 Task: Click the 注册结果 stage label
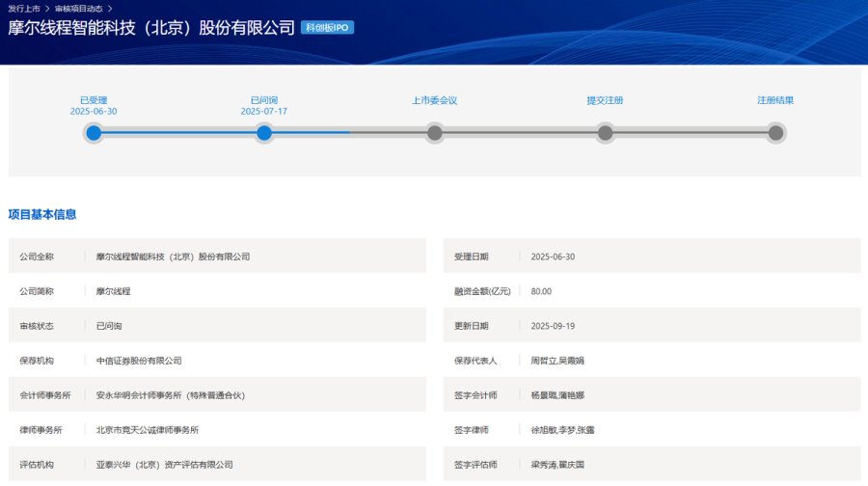point(775,100)
